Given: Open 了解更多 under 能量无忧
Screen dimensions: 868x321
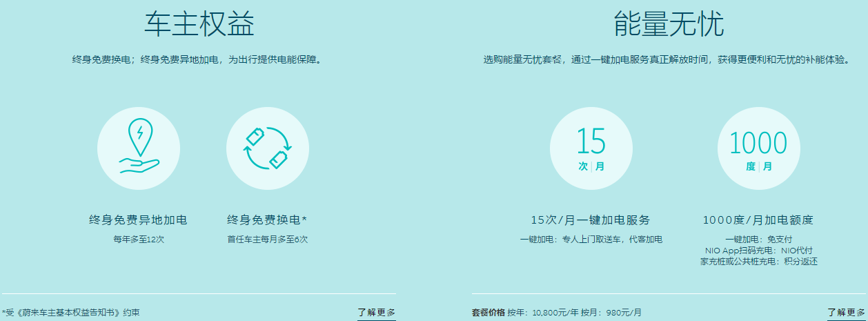Looking at the screenshot, I should (847, 313).
